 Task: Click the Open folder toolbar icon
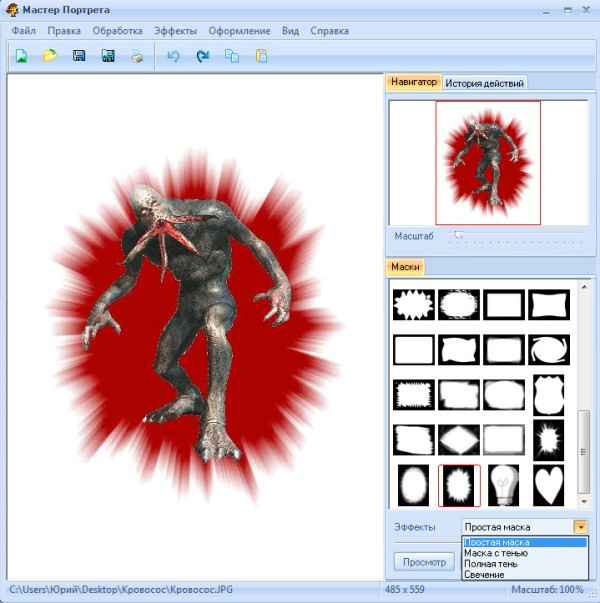coord(49,56)
